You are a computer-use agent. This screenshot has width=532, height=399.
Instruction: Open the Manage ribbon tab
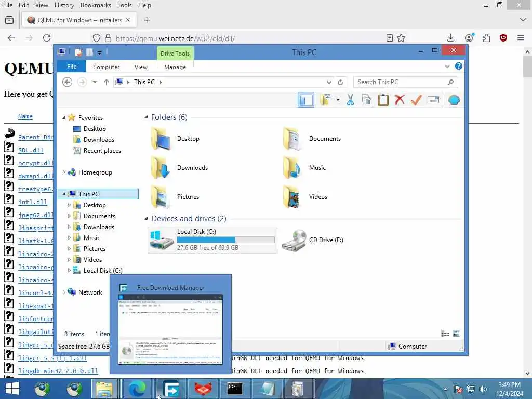coord(175,67)
